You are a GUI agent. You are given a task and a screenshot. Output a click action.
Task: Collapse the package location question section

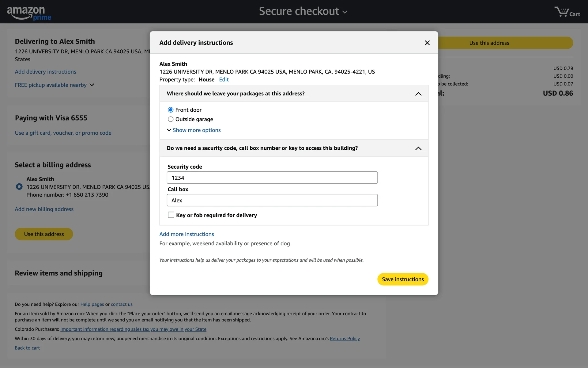[x=418, y=94]
